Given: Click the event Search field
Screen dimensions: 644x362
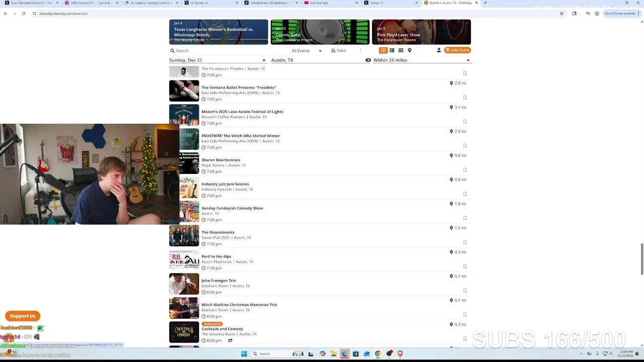Looking at the screenshot, I should (x=229, y=51).
